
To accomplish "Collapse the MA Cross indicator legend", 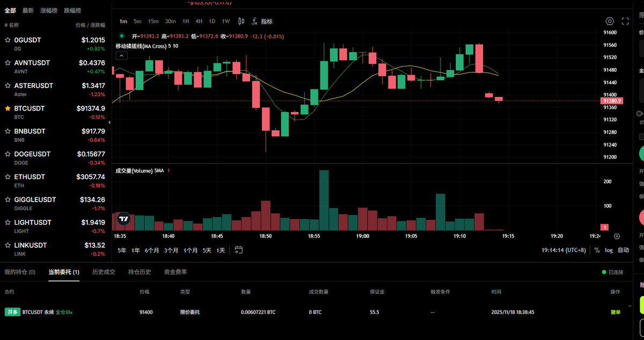I will tap(121, 55).
